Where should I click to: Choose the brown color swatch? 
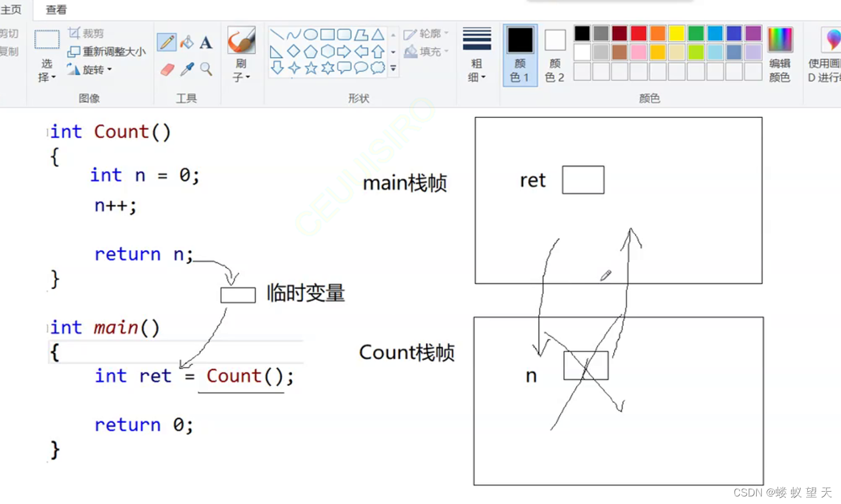coord(620,52)
